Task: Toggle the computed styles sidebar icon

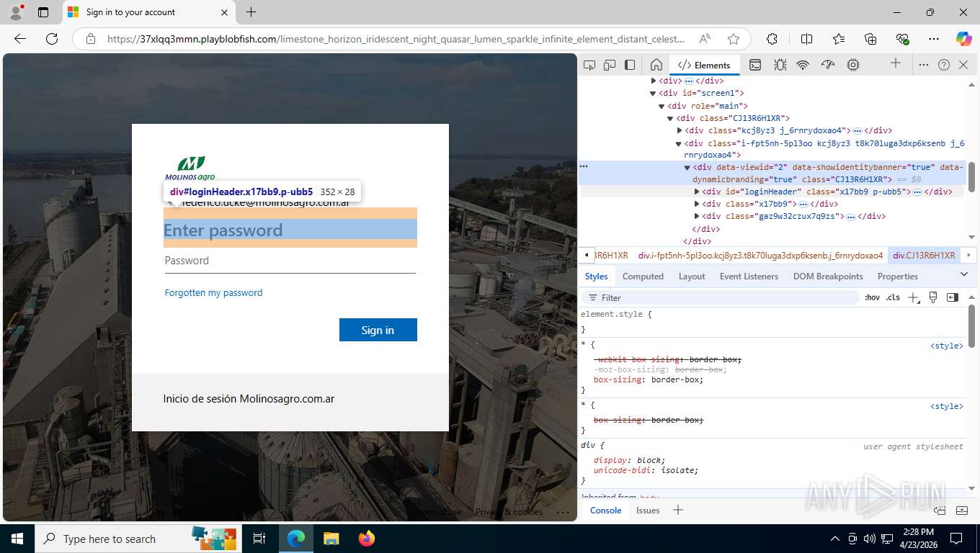Action: pyautogui.click(x=953, y=297)
